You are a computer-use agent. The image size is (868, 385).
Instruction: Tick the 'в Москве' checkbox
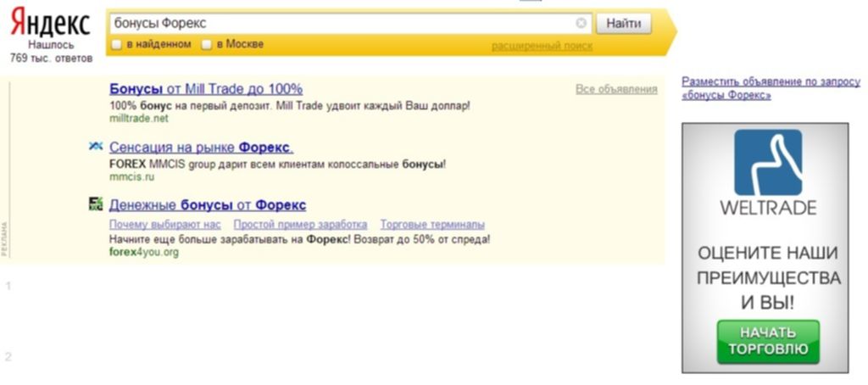click(207, 45)
